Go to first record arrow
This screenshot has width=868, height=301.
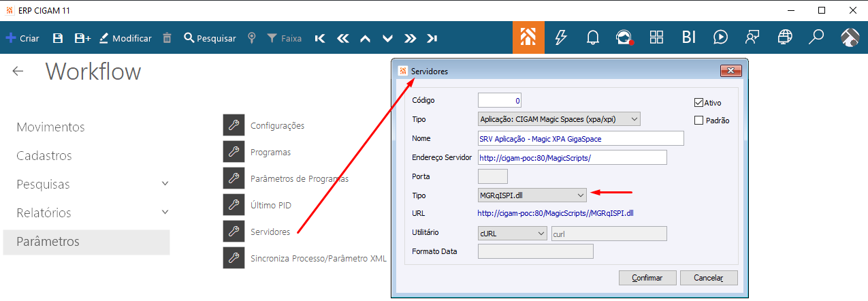pos(320,38)
